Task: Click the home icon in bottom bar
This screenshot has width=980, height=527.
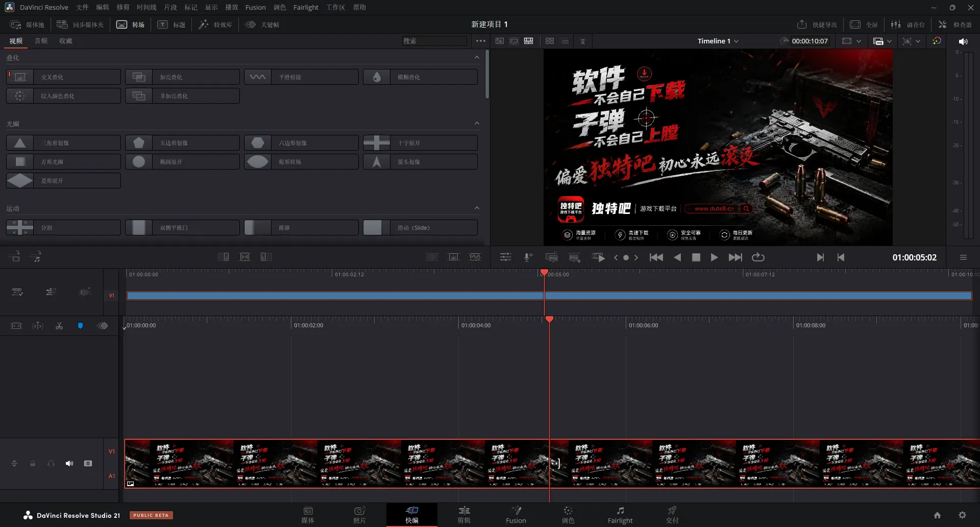Action: (937, 515)
